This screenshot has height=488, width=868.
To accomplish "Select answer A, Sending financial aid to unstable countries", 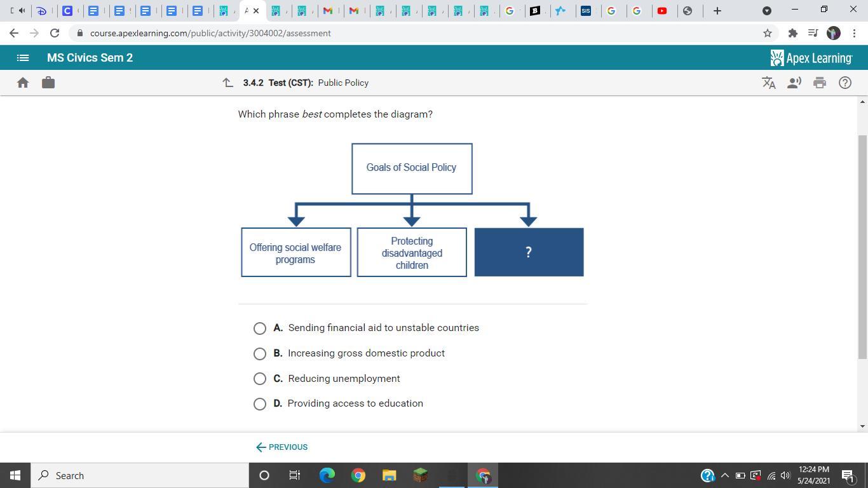I will (x=260, y=329).
